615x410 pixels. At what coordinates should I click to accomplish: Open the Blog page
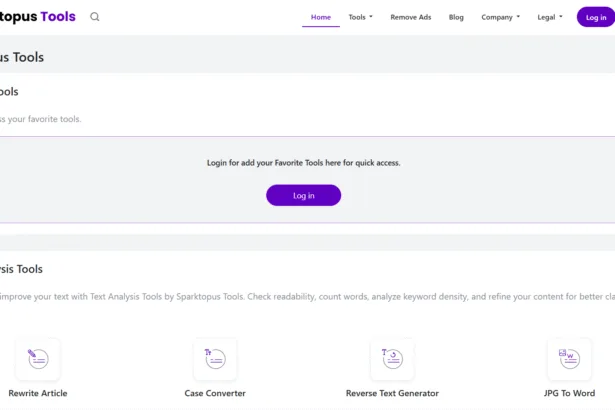(456, 17)
